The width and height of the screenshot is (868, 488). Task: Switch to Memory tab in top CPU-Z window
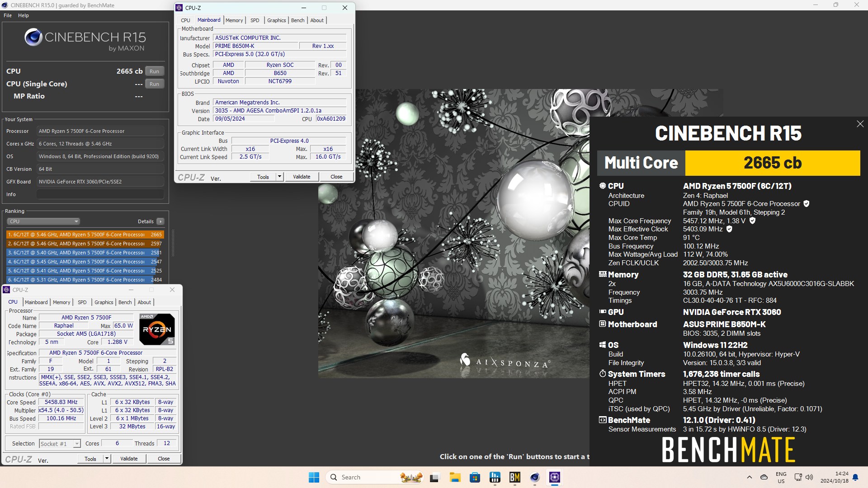point(234,20)
